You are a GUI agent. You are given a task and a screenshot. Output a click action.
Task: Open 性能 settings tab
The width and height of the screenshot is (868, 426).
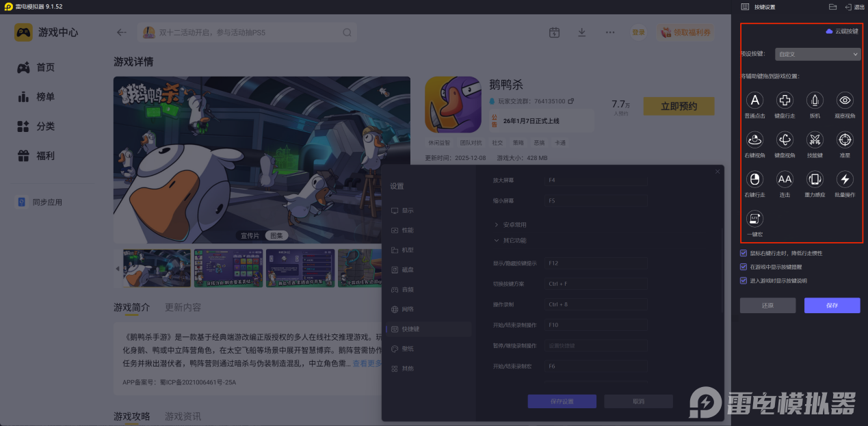pyautogui.click(x=429, y=230)
